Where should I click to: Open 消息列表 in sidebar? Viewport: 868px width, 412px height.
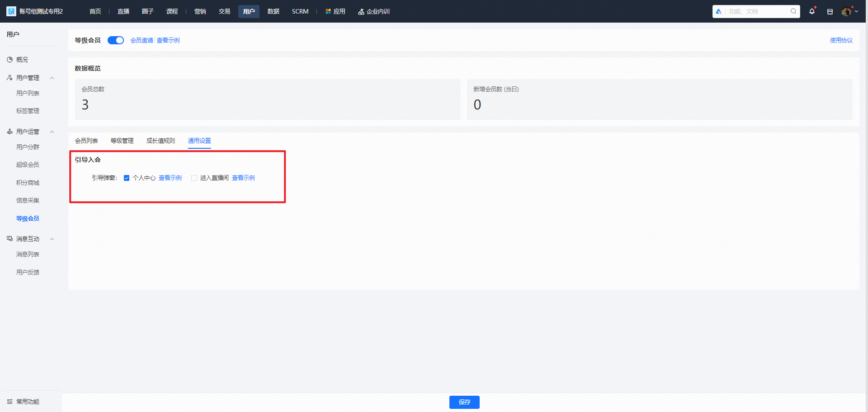point(28,254)
